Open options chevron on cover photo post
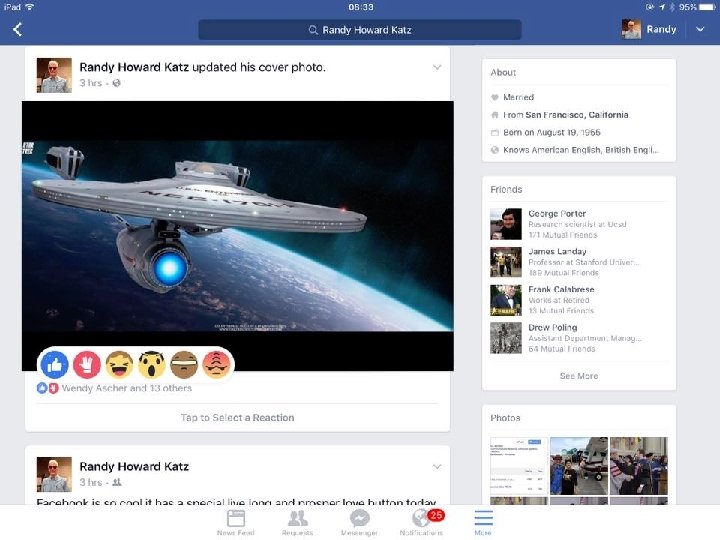720x540 pixels. 437,68
